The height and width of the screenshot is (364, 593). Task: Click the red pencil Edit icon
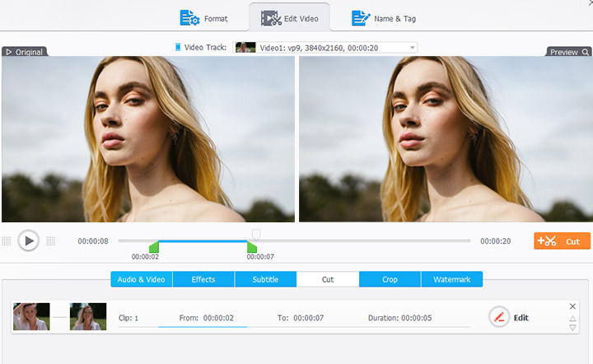(499, 317)
